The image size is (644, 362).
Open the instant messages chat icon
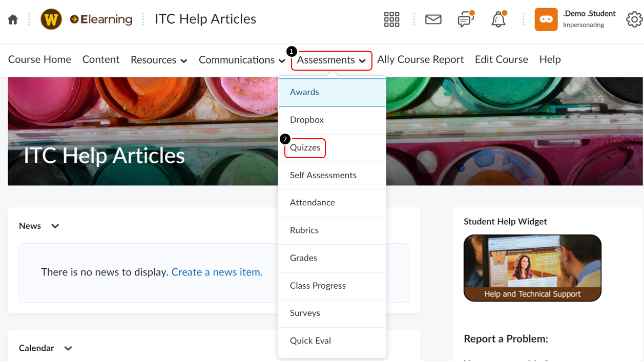(465, 19)
